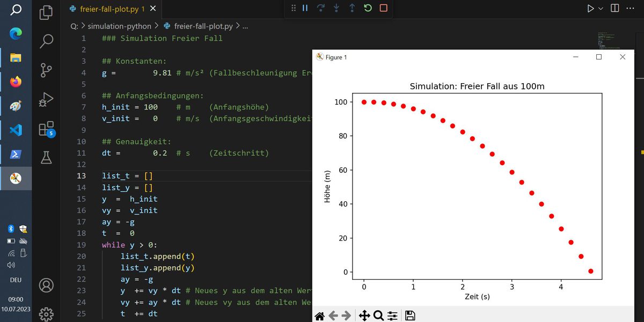Stop debugging with the red square button

click(383, 8)
